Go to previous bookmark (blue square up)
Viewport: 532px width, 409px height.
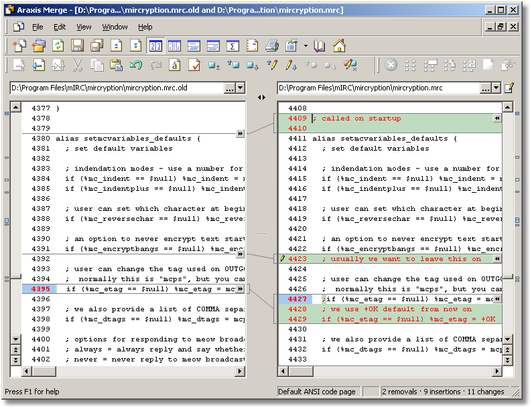[233, 65]
